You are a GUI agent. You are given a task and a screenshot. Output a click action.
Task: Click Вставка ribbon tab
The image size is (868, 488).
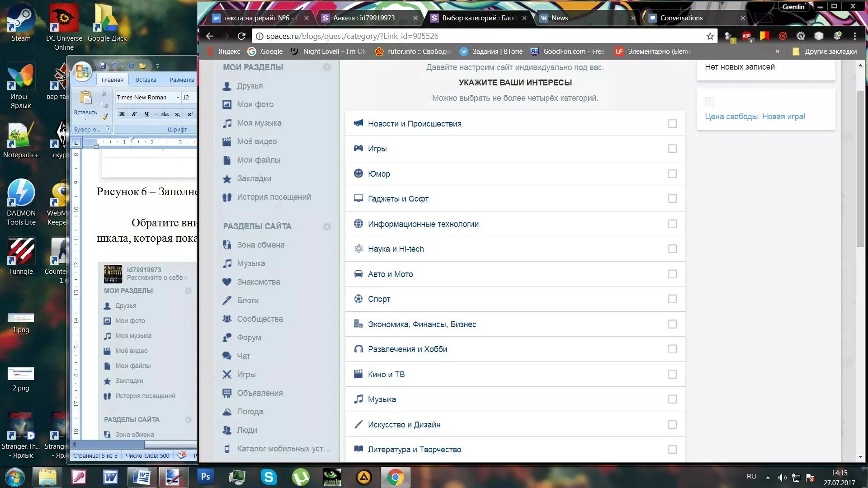(145, 79)
